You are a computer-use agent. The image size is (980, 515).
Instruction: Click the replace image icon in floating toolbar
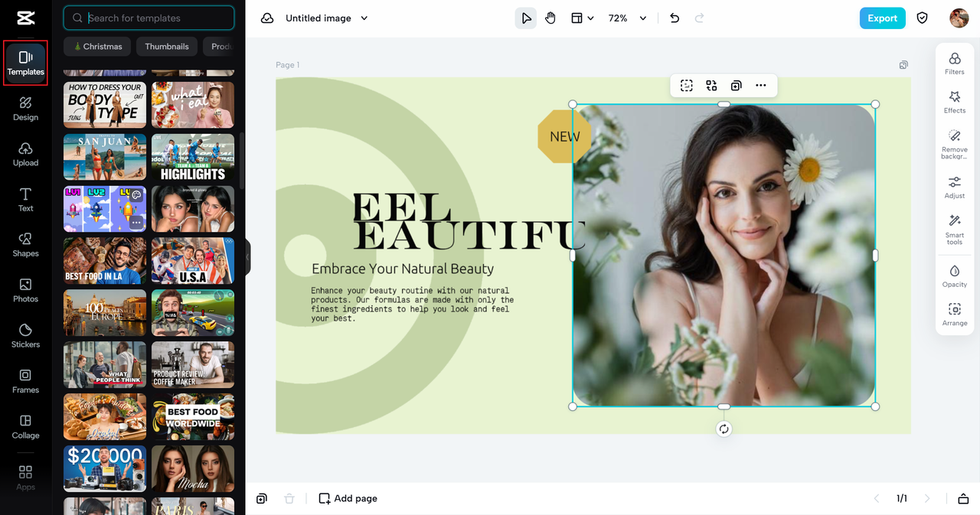[711, 86]
